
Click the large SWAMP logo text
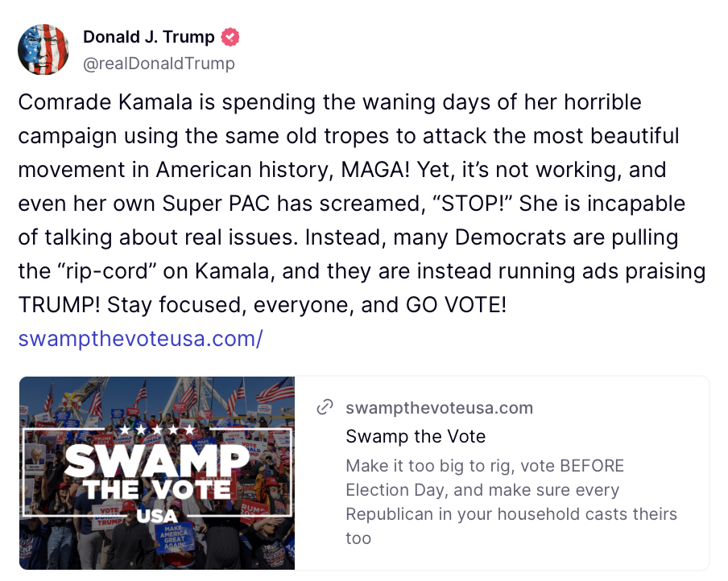pos(156,461)
